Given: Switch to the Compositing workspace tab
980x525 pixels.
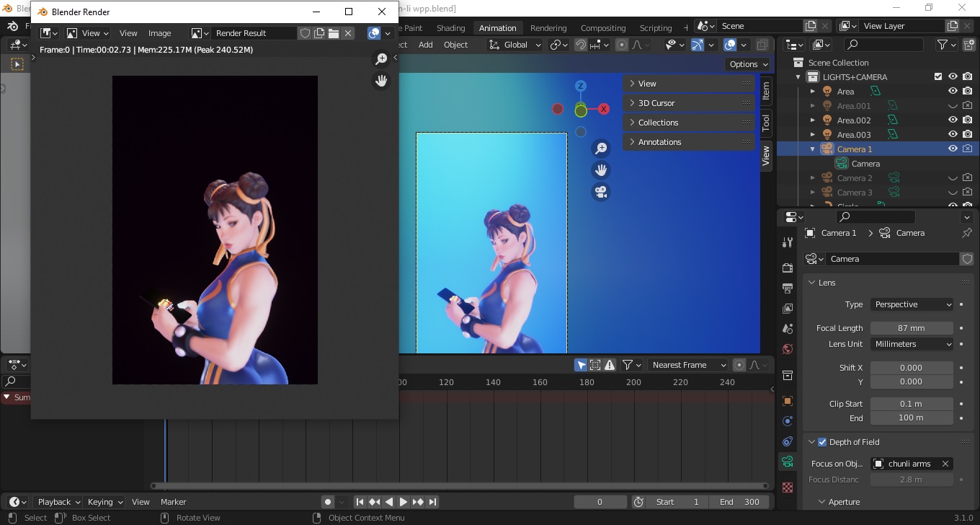Looking at the screenshot, I should pyautogui.click(x=603, y=28).
